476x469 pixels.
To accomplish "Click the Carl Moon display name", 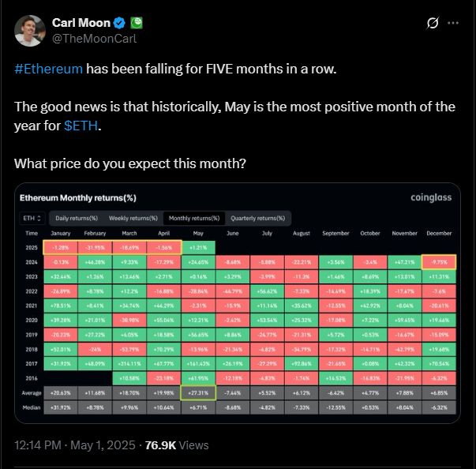I will [80, 22].
